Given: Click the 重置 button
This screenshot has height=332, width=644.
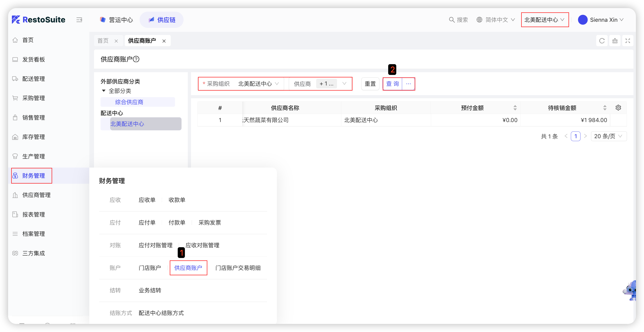Looking at the screenshot, I should coord(370,84).
